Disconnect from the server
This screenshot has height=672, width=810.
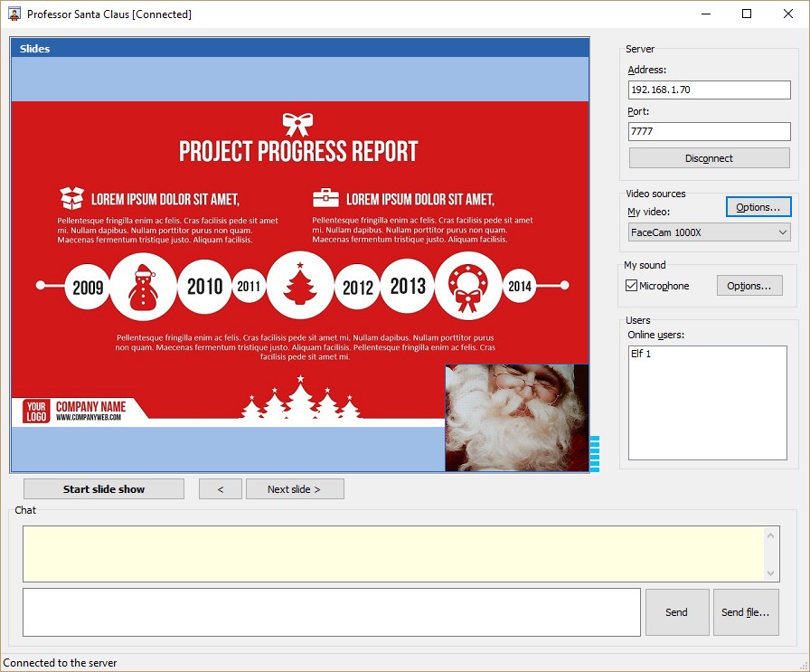709,158
